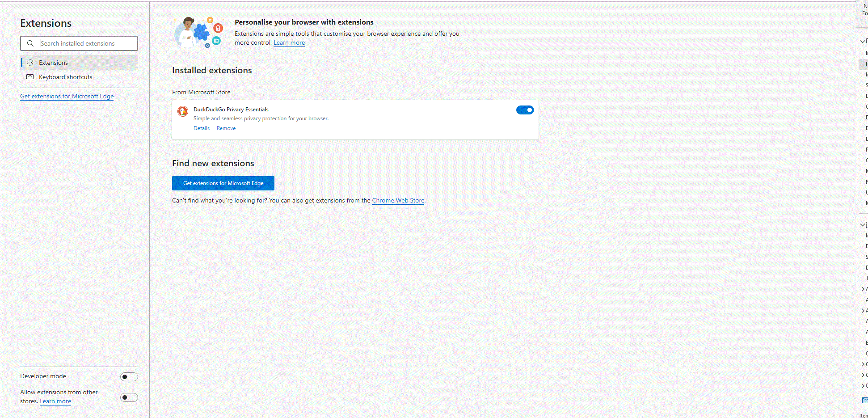The height and width of the screenshot is (418, 868).
Task: Click the keyboard icon beside Keyboard shortcuts
Action: click(30, 77)
